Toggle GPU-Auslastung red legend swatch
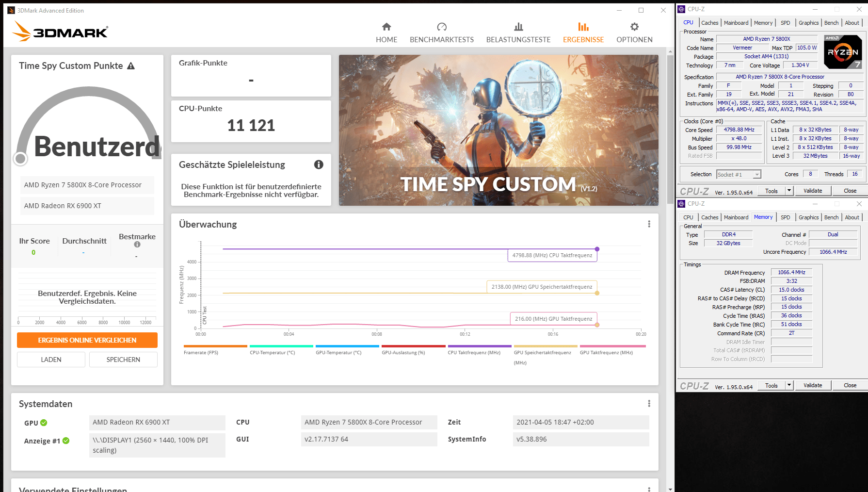The width and height of the screenshot is (868, 492). click(413, 346)
